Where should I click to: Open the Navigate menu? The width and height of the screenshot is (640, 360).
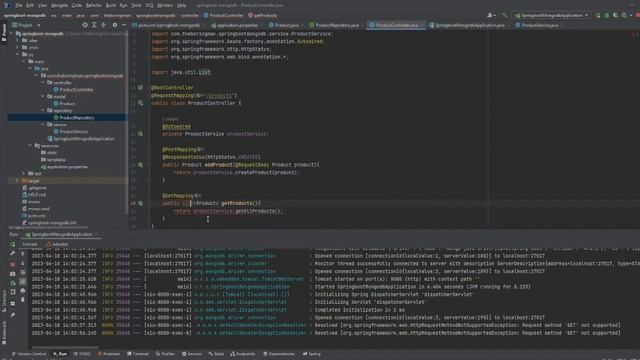coord(59,6)
